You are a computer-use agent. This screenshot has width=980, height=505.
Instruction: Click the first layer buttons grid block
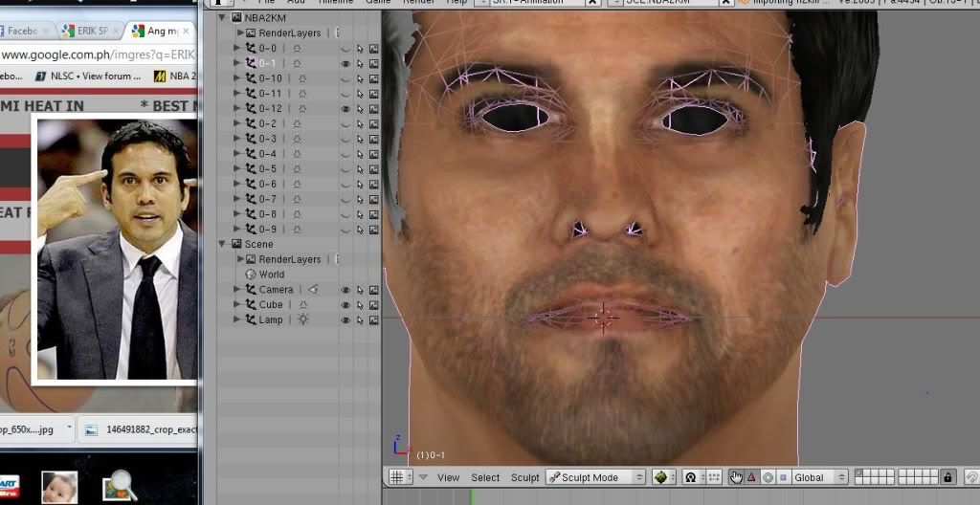click(875, 477)
